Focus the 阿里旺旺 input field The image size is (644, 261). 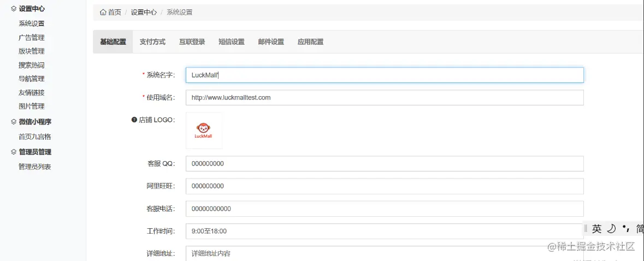385,186
